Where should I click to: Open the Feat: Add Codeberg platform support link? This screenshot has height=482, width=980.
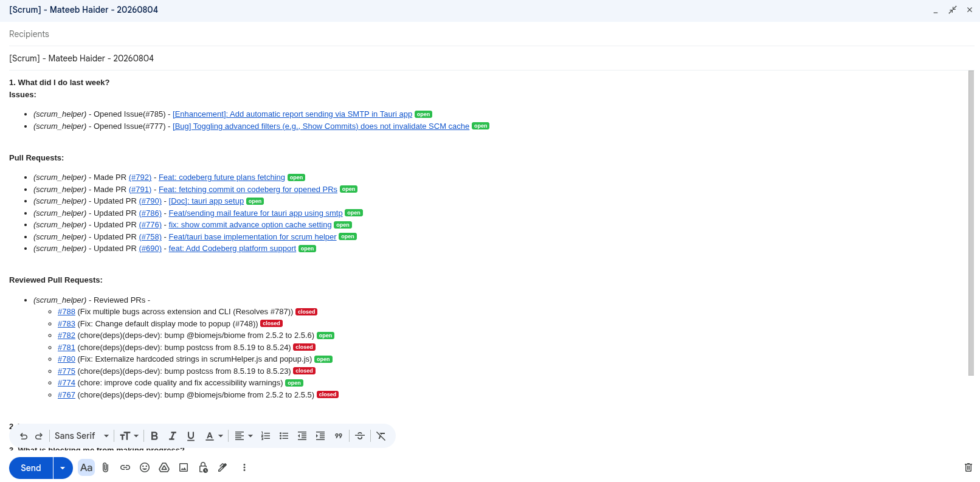232,249
